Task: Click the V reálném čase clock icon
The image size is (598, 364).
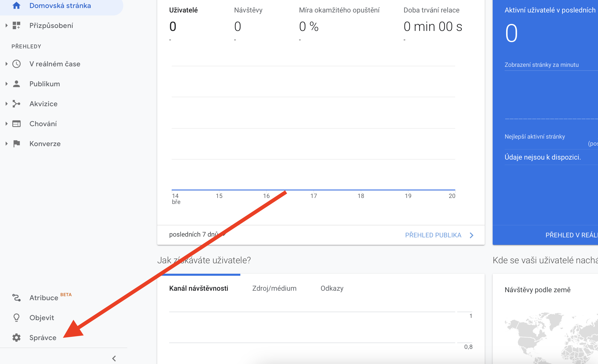Action: coord(16,64)
